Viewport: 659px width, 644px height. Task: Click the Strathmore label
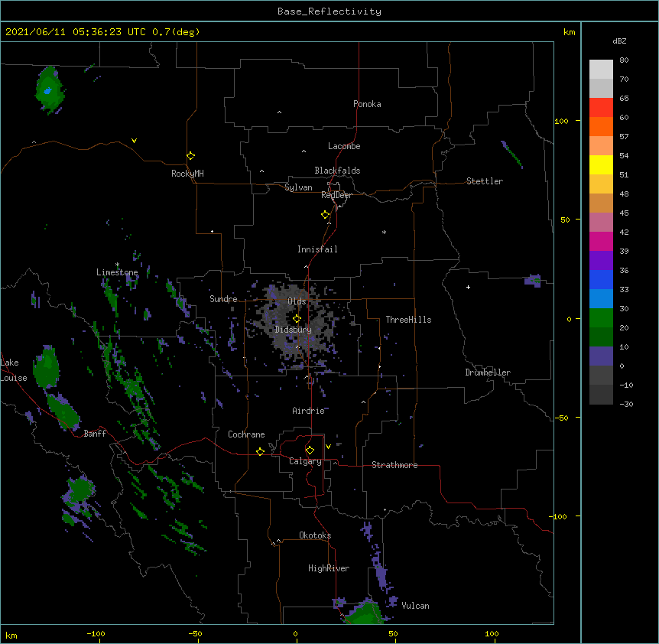click(x=394, y=465)
